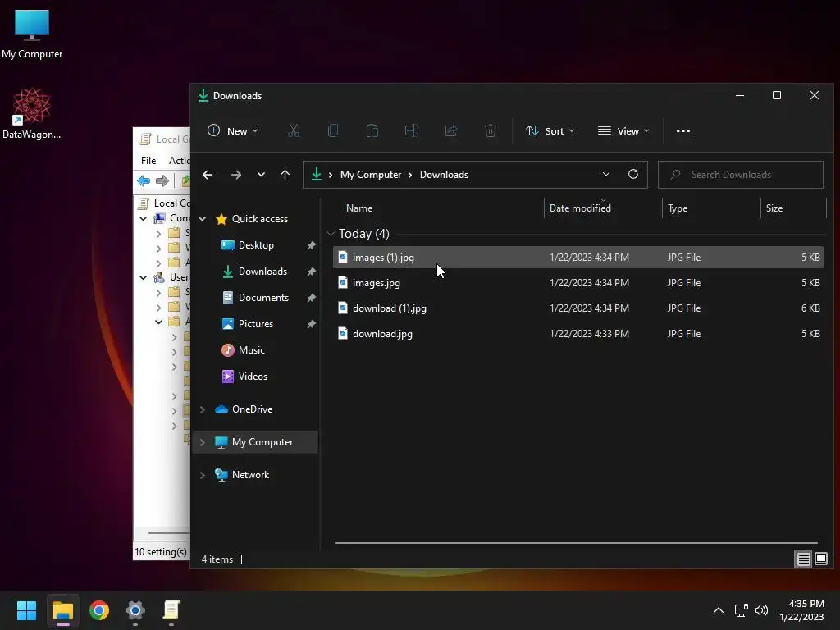Select file download (1).jpg
This screenshot has height=630, width=840.
coord(578,308)
